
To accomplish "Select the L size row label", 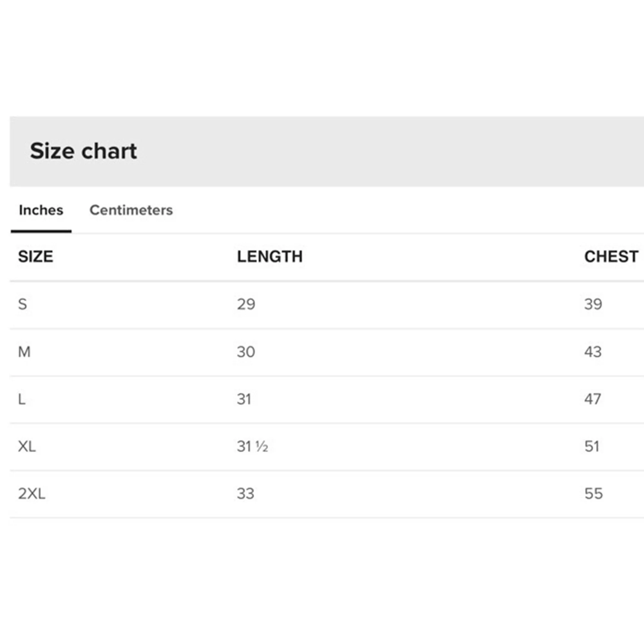I will coord(22,399).
